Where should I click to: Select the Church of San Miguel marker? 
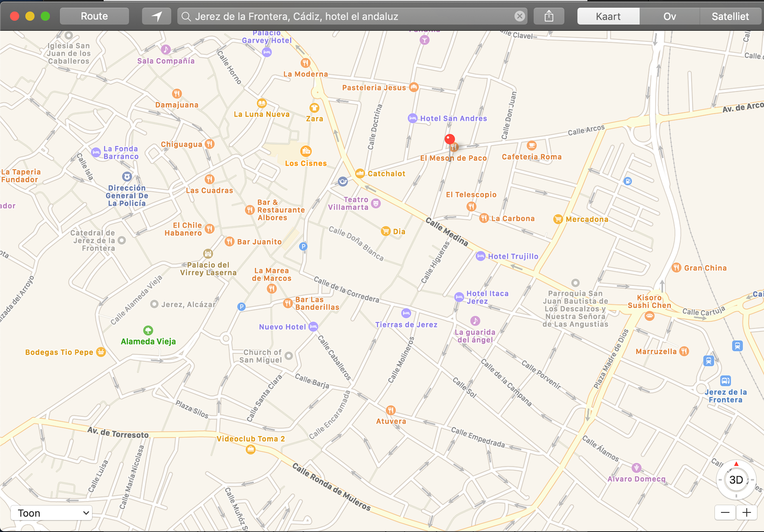(x=289, y=356)
